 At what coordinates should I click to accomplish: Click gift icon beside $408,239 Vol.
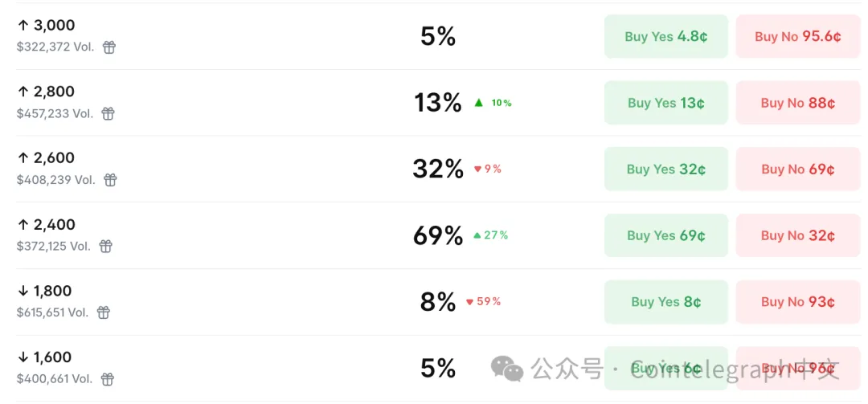pyautogui.click(x=110, y=180)
